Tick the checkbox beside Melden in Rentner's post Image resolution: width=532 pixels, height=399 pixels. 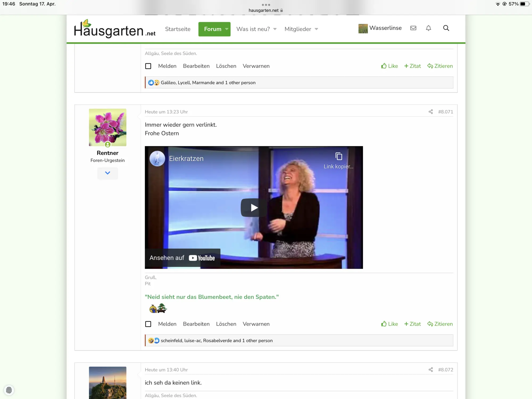coord(148,324)
